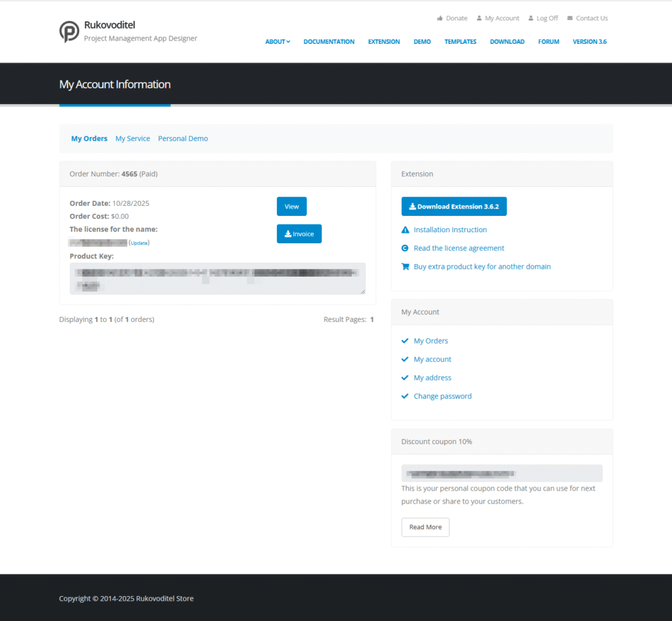
Task: Open the DOCUMENTATION menu item
Action: [x=329, y=42]
